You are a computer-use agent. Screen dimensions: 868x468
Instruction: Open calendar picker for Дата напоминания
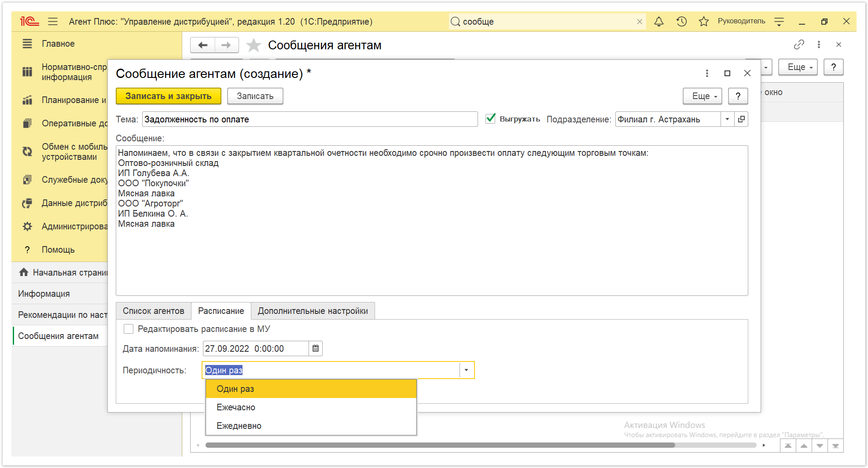316,348
